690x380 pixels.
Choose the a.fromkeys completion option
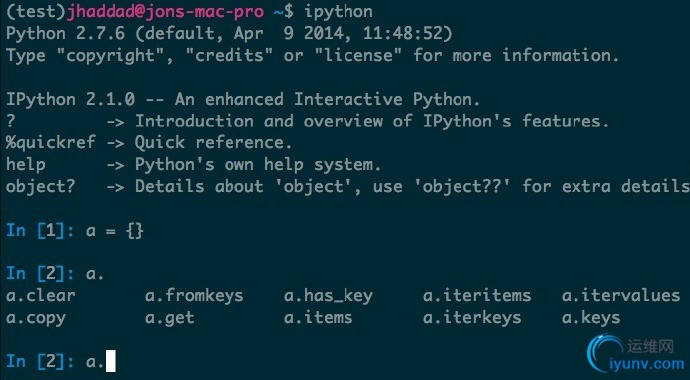tap(194, 296)
